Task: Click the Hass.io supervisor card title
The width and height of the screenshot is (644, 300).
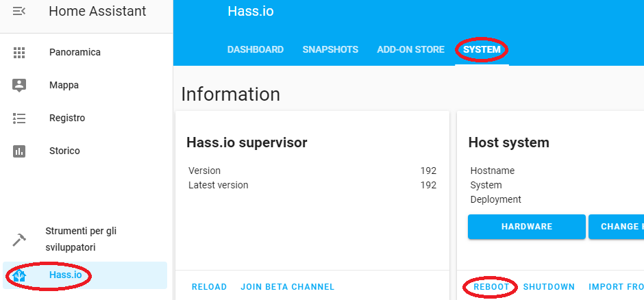Action: coord(247,142)
